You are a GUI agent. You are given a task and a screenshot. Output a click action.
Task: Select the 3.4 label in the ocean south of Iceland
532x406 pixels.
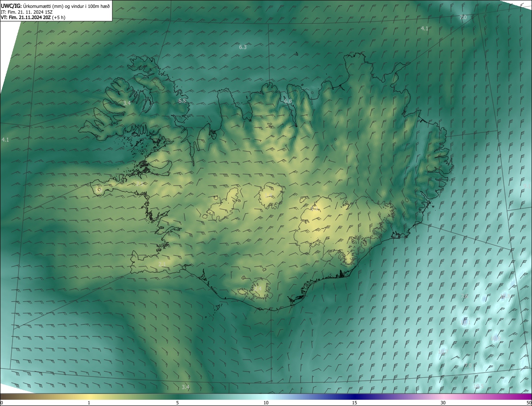185,387
